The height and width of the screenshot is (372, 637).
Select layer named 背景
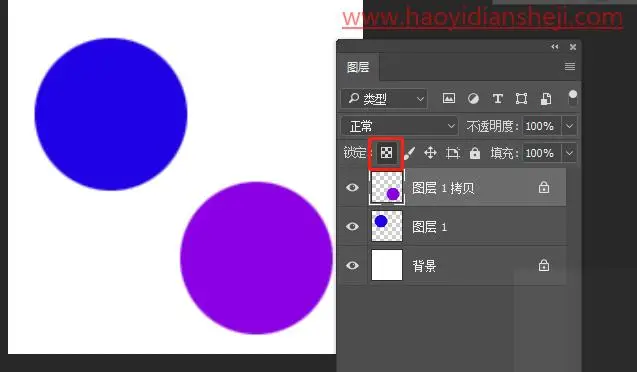[x=424, y=266]
